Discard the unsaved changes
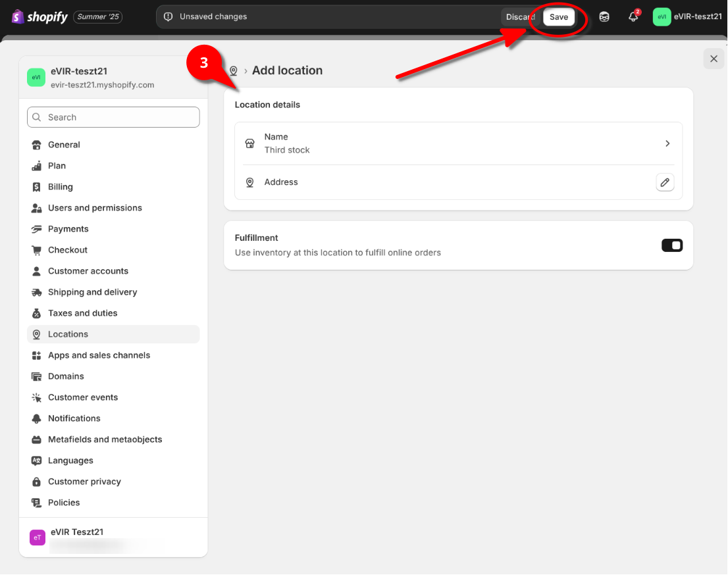Viewport: 728px width, 575px height. (520, 17)
